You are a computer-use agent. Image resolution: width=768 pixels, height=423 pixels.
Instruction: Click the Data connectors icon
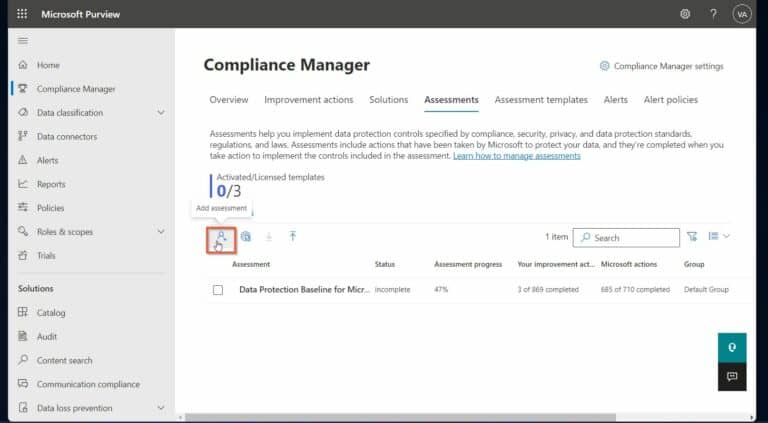pyautogui.click(x=23, y=136)
